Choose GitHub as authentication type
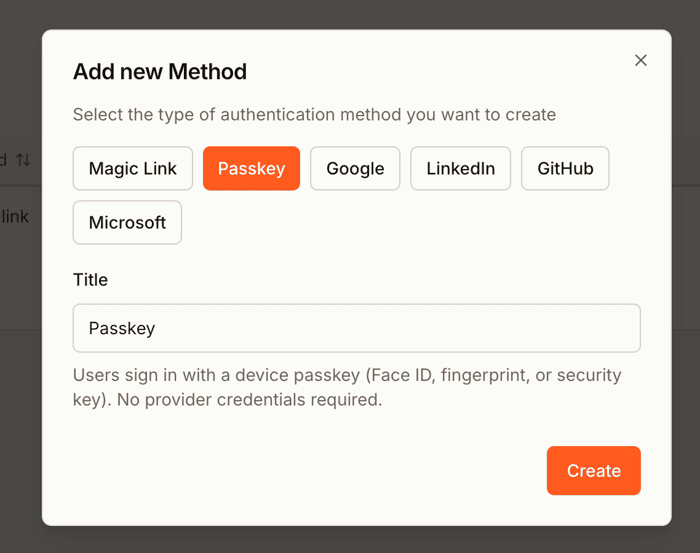 565,168
